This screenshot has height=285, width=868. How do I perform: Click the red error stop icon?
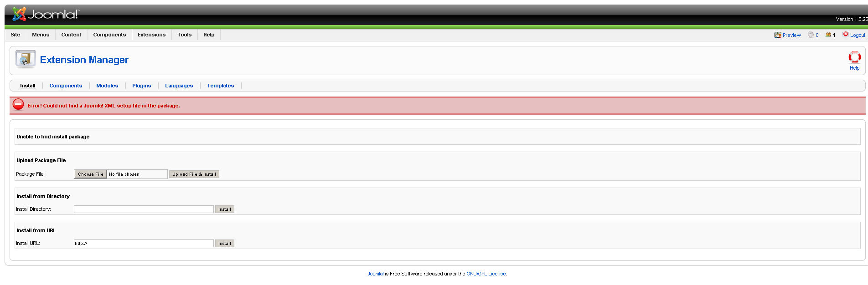[18, 105]
